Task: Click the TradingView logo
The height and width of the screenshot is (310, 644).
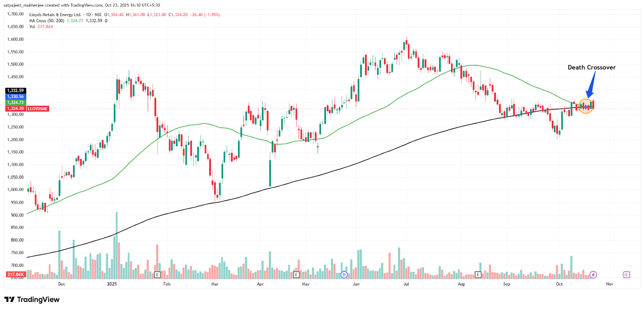Action: coord(32,300)
